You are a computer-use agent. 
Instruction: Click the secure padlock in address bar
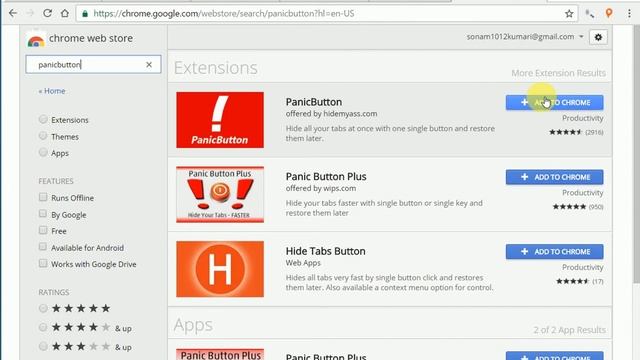pos(85,13)
